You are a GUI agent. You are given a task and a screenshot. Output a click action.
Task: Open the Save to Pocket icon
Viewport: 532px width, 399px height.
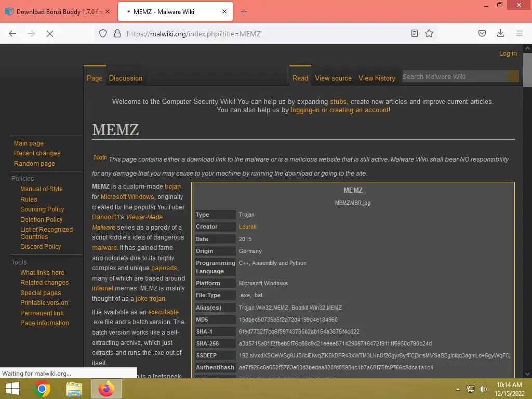pyautogui.click(x=482, y=33)
